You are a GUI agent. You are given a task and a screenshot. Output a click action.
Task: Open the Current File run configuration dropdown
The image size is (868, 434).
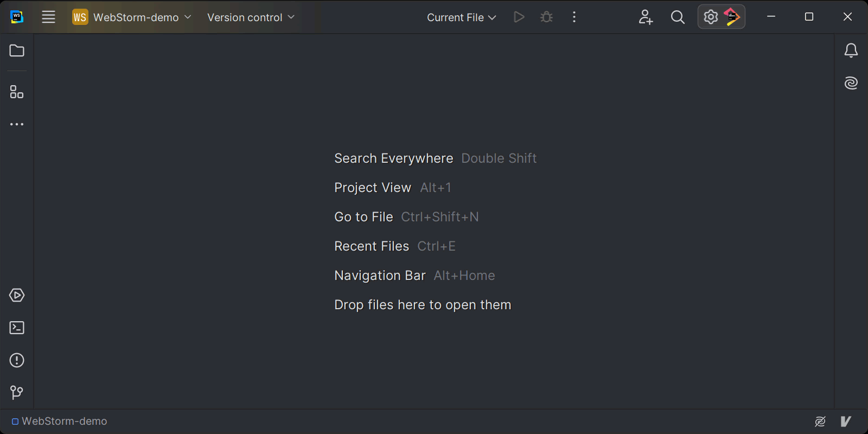pyautogui.click(x=460, y=17)
